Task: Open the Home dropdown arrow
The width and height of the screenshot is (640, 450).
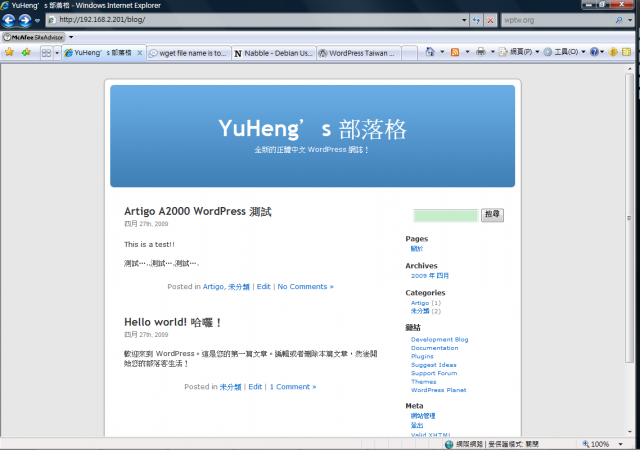Action: coord(442,52)
